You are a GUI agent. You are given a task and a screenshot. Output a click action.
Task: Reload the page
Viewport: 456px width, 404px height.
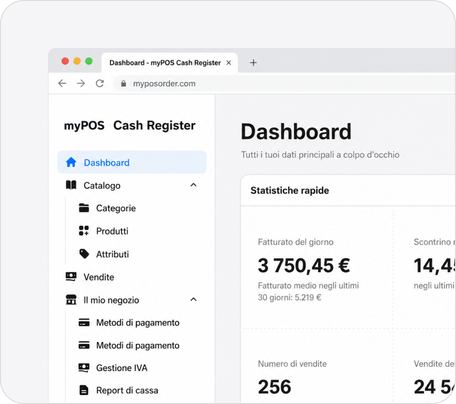click(100, 83)
